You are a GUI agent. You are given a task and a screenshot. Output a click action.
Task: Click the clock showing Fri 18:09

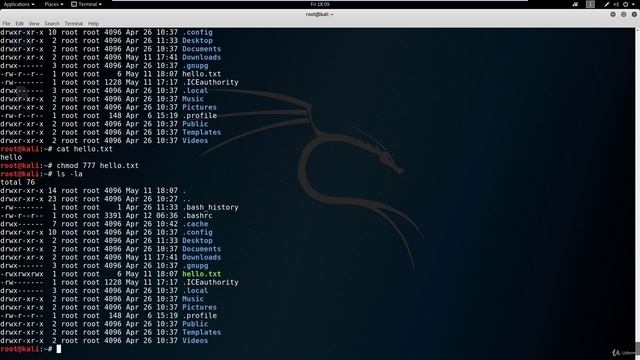coord(320,4)
